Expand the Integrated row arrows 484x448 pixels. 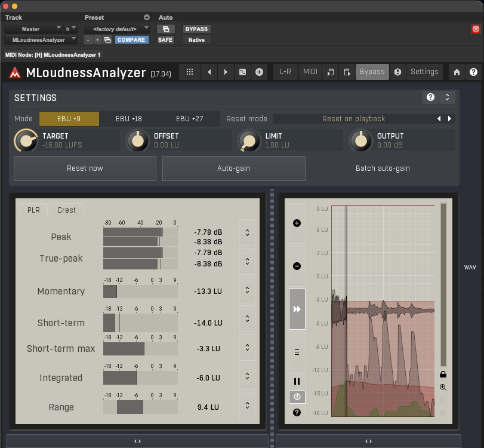pos(247,376)
